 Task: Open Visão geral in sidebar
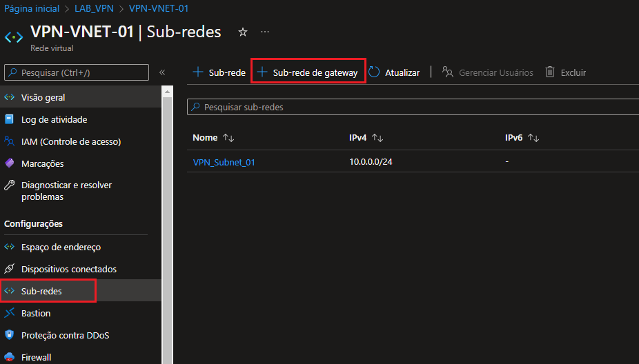tap(43, 97)
